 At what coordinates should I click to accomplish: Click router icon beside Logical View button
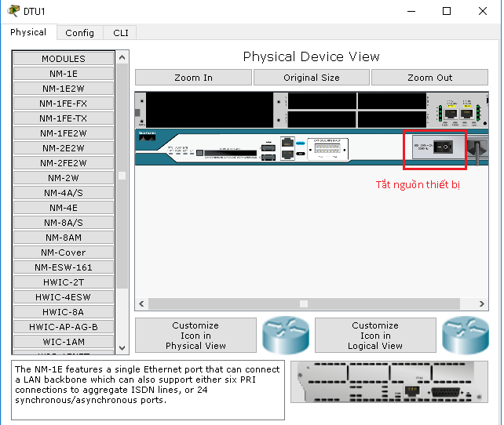[465, 335]
